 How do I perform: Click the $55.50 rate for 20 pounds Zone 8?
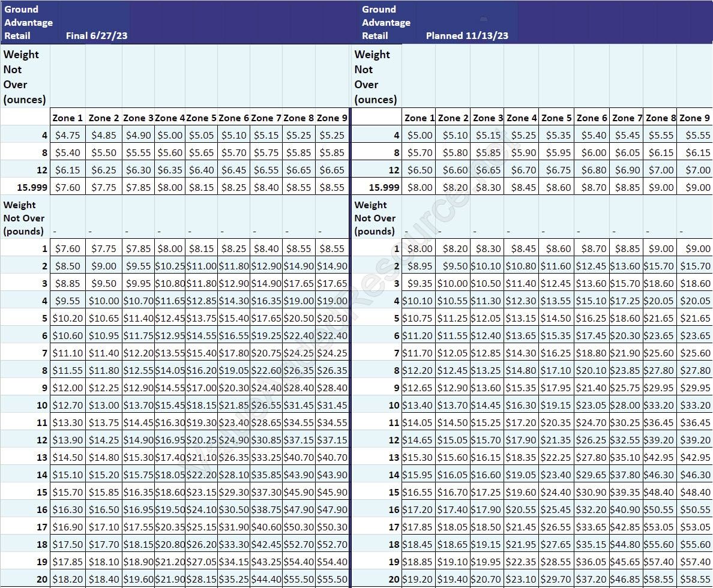pyautogui.click(x=298, y=580)
